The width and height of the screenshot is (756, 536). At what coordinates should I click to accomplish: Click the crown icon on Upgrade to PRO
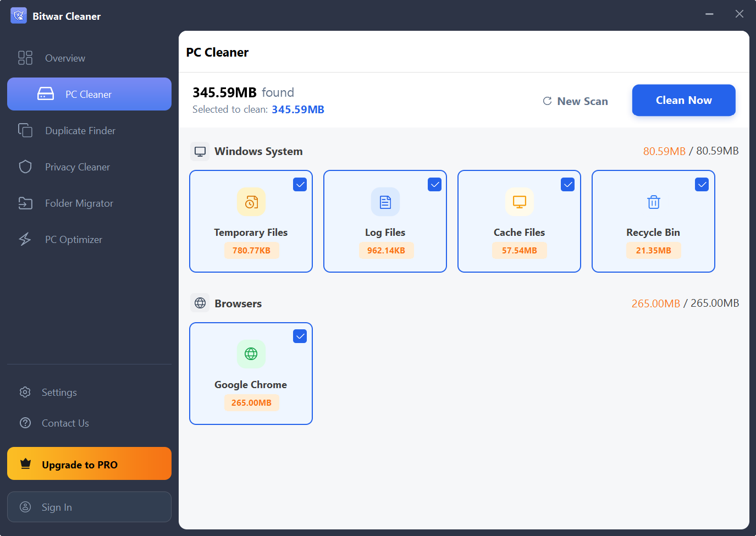click(25, 464)
